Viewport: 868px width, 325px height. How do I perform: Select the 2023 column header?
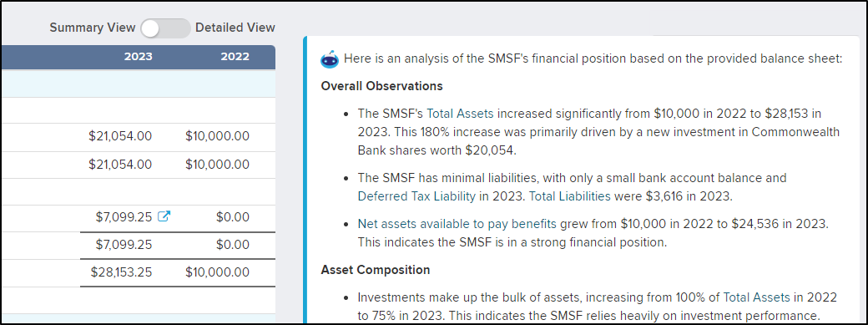coord(138,57)
